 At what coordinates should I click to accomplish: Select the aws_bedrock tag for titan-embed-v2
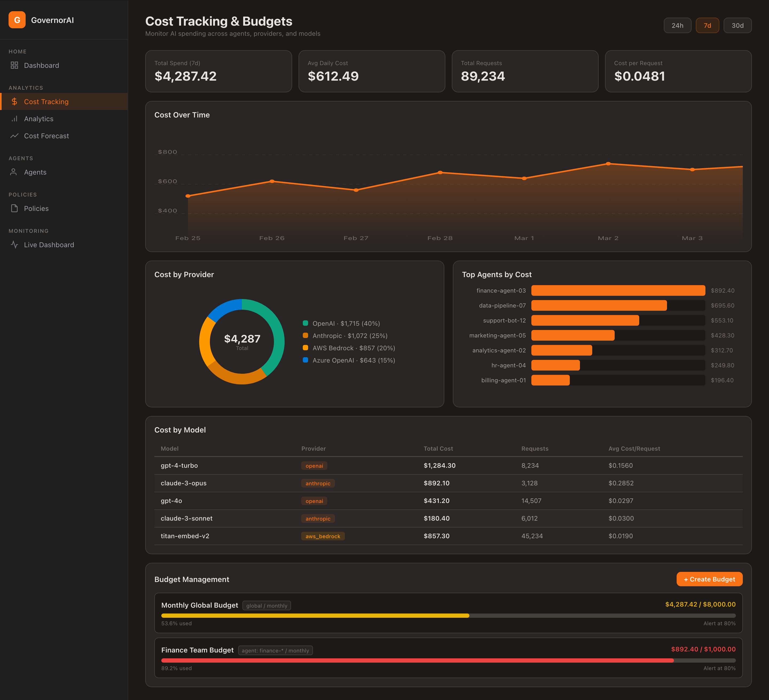click(323, 536)
